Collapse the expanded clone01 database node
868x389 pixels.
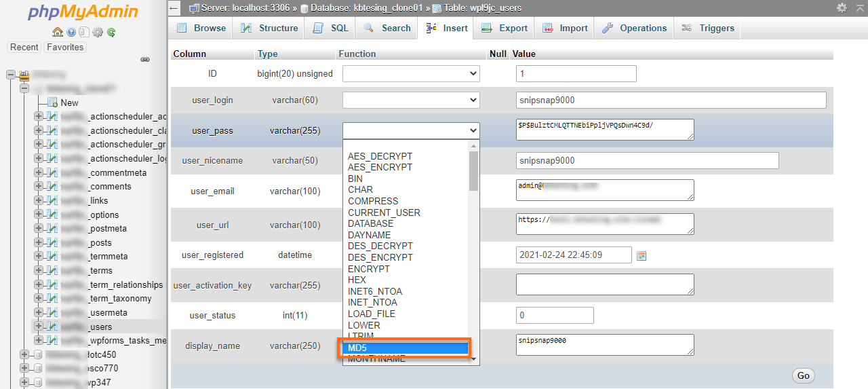[x=24, y=88]
